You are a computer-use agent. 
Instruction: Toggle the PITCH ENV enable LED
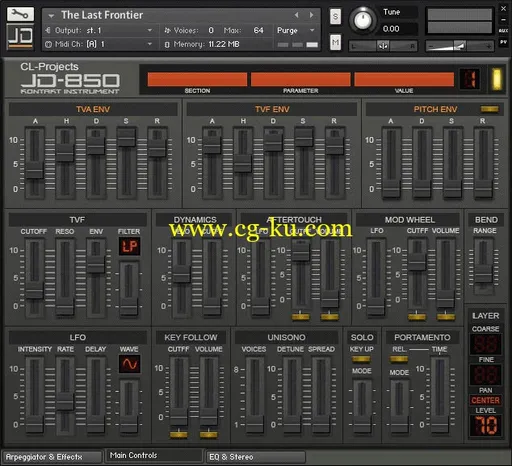pyautogui.click(x=490, y=109)
